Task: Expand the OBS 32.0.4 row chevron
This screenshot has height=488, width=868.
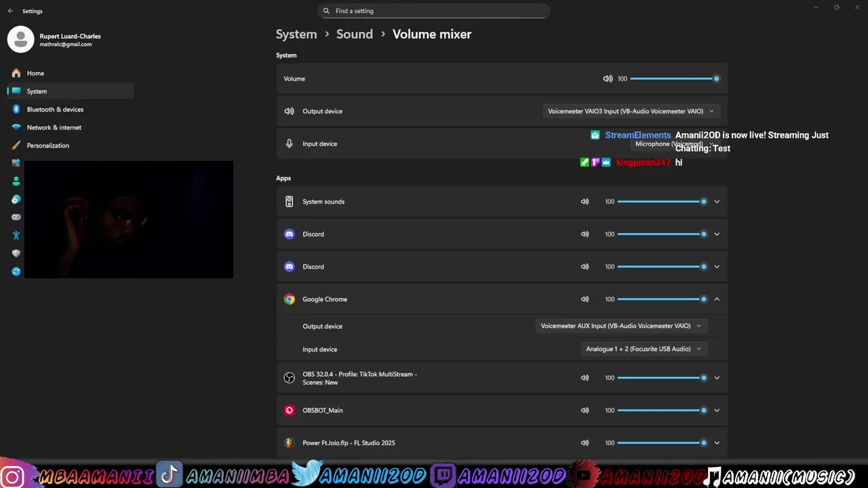Action: pyautogui.click(x=717, y=378)
